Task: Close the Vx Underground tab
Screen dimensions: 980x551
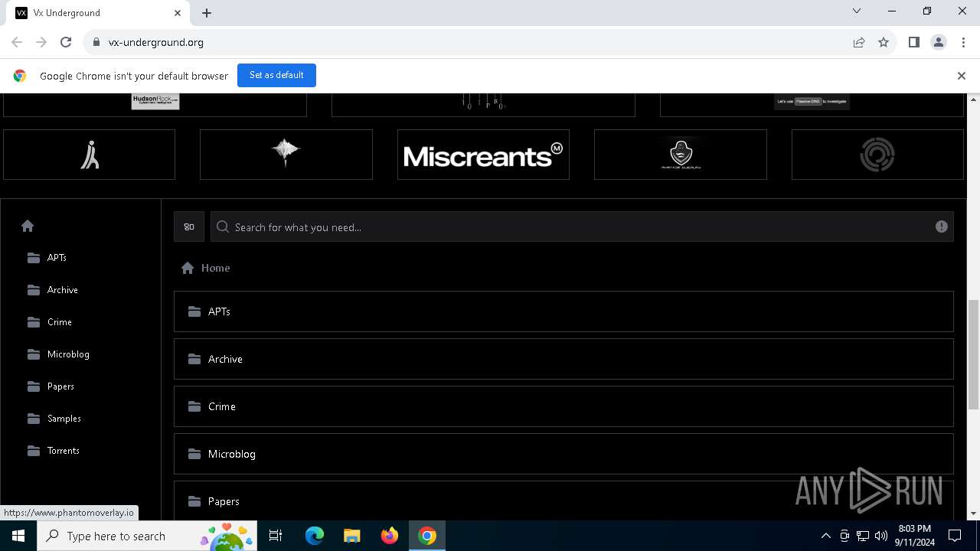Action: pos(178,13)
